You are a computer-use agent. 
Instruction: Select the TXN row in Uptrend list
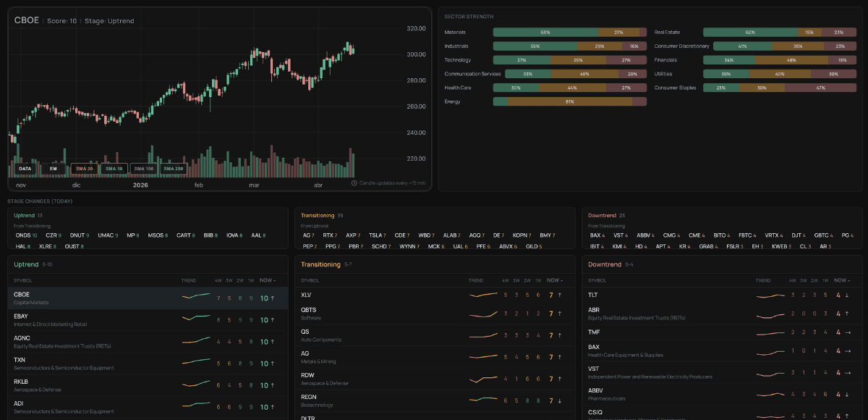(148, 364)
